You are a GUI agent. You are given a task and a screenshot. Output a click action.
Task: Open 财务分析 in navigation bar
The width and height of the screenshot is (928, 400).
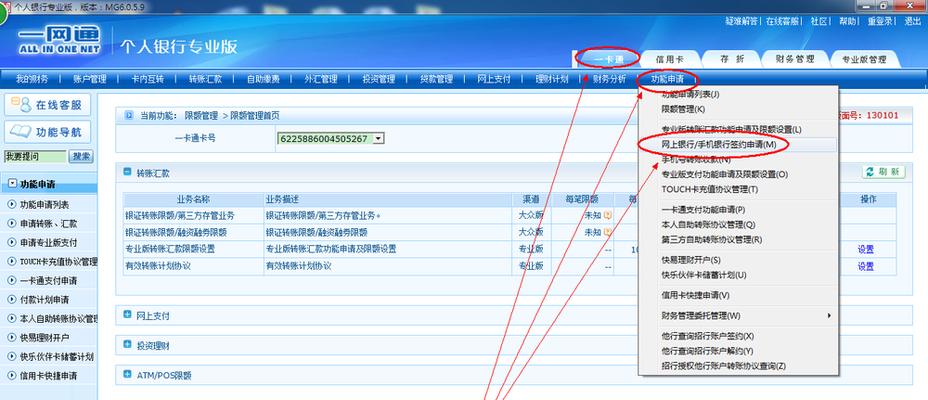pos(609,79)
